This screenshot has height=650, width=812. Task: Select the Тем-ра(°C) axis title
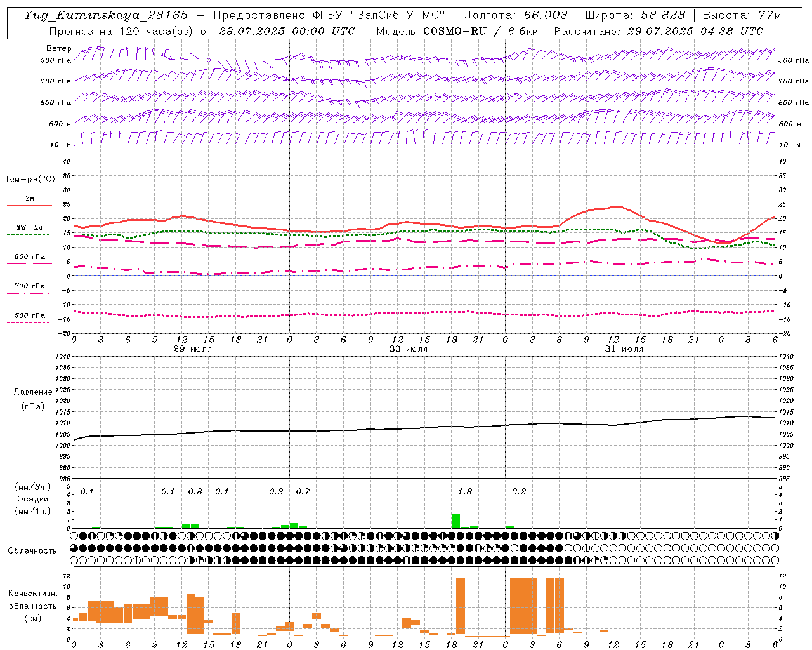click(30, 180)
